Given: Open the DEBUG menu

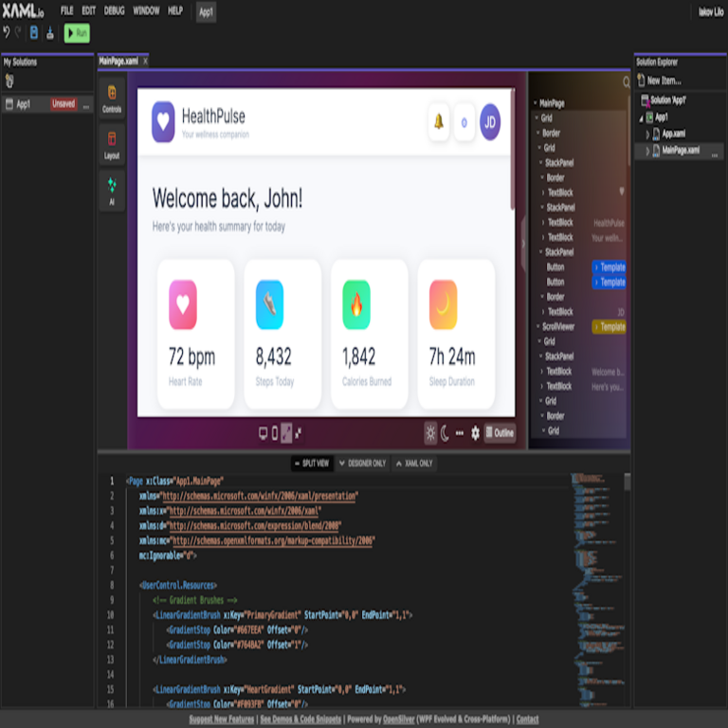Looking at the screenshot, I should [114, 10].
